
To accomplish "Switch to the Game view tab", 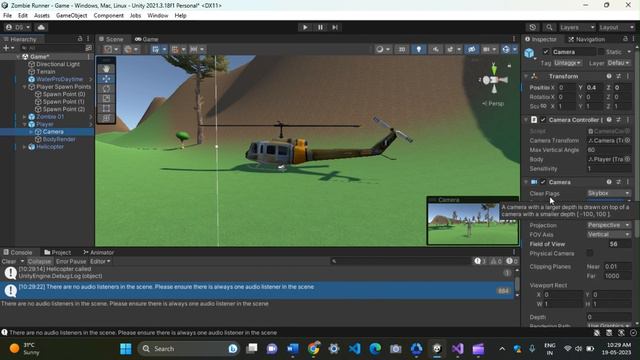I will [x=147, y=39].
